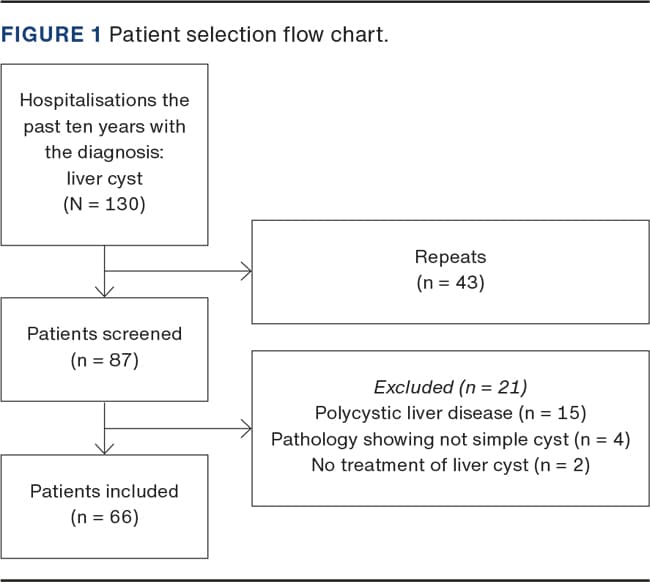Click the arrow pointing to Repeats box
Viewport: 650px width, 582px height.
pyautogui.click(x=244, y=270)
